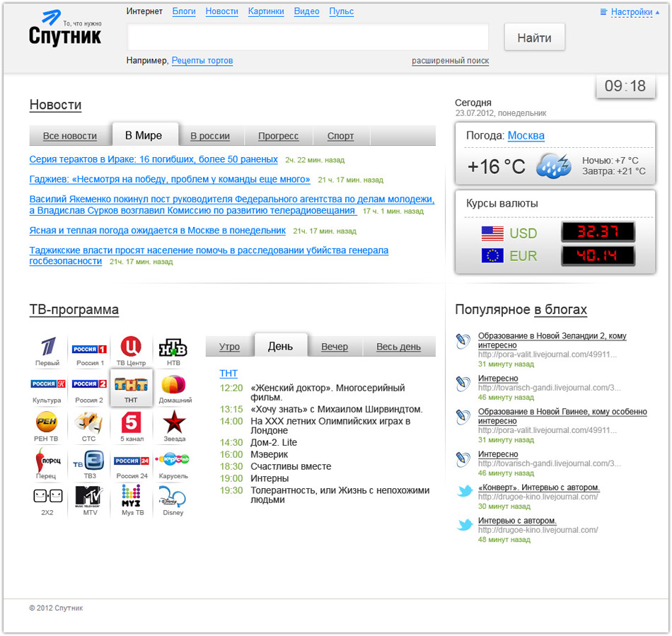Open the ТВ-программа section heading
The width and height of the screenshot is (672, 636).
pyautogui.click(x=74, y=309)
